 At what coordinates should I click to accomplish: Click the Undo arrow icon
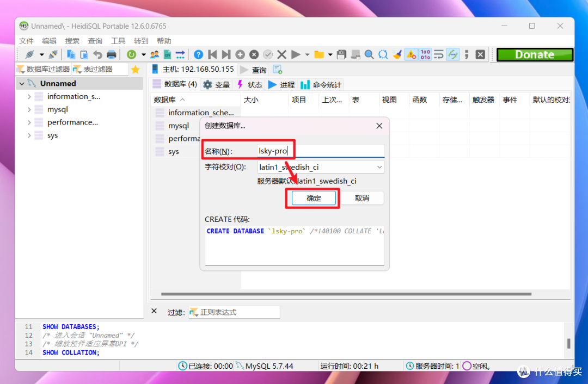tap(97, 55)
